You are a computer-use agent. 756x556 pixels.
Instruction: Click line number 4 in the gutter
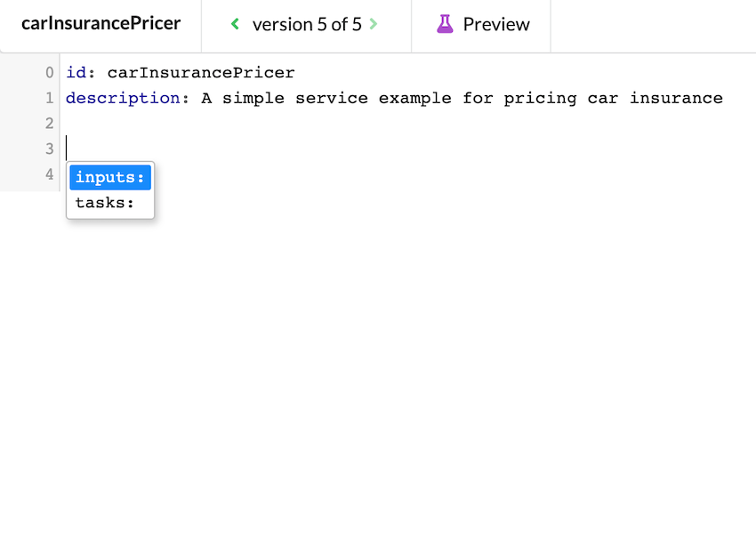pyautogui.click(x=50, y=174)
